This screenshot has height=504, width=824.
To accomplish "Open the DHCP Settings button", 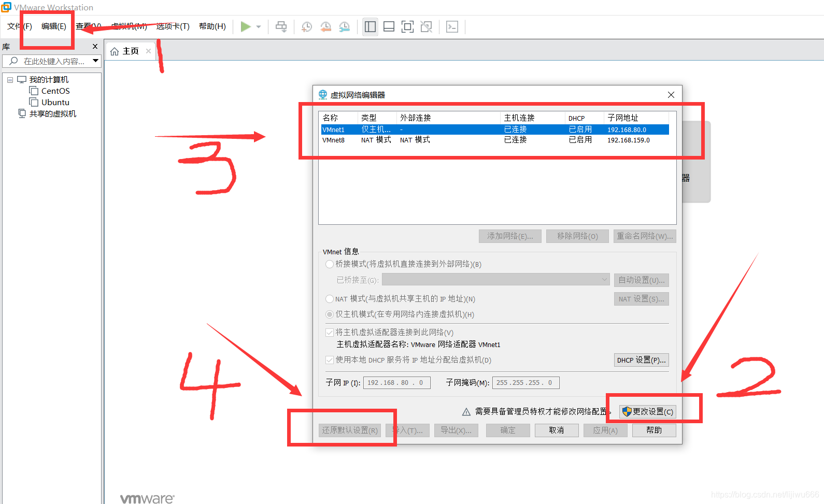I will (642, 360).
